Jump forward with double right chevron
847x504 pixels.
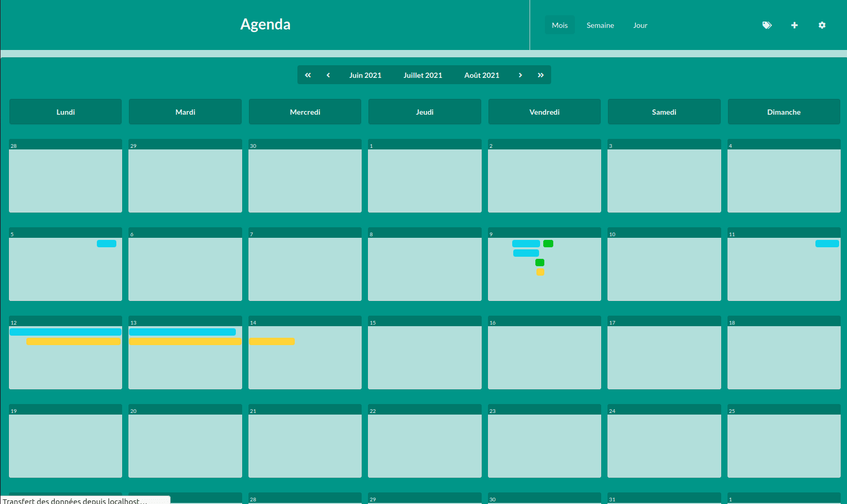541,75
